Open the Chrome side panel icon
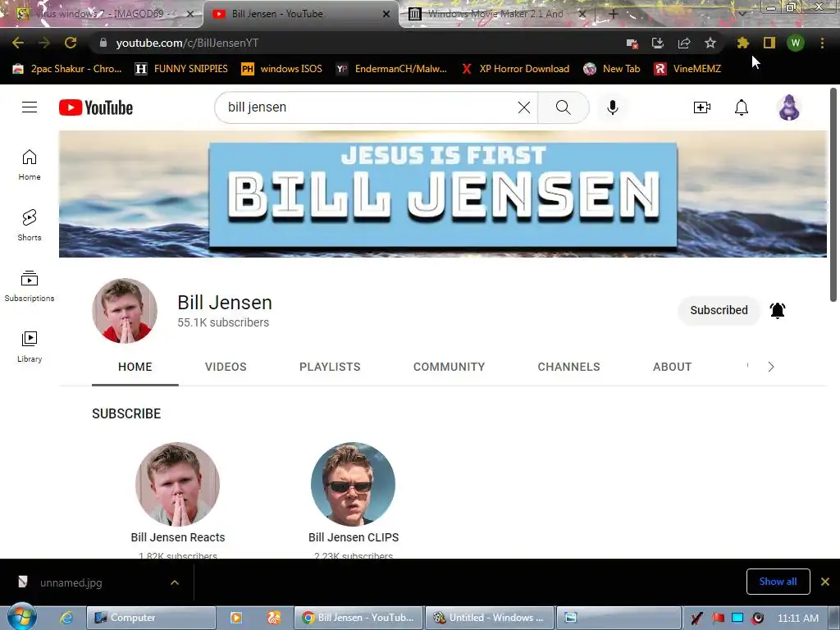Viewport: 840px width, 630px height. [769, 43]
